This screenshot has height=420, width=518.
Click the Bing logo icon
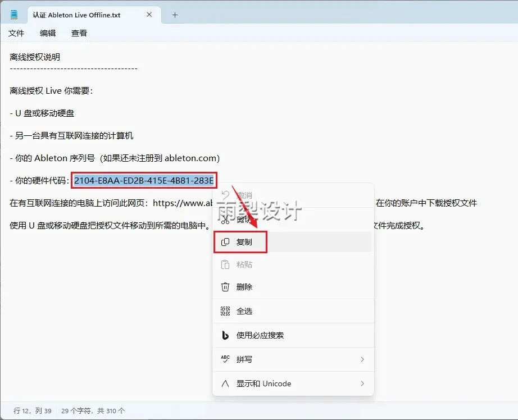pyautogui.click(x=225, y=335)
